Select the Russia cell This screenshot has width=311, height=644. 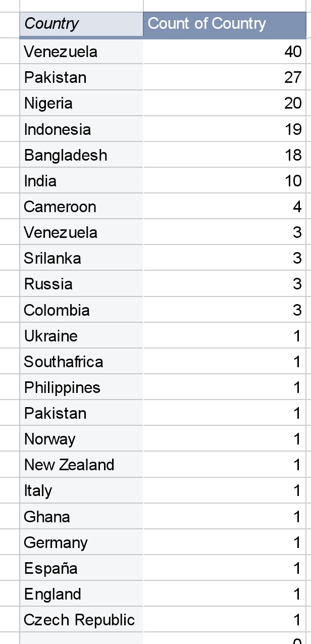[x=81, y=284]
